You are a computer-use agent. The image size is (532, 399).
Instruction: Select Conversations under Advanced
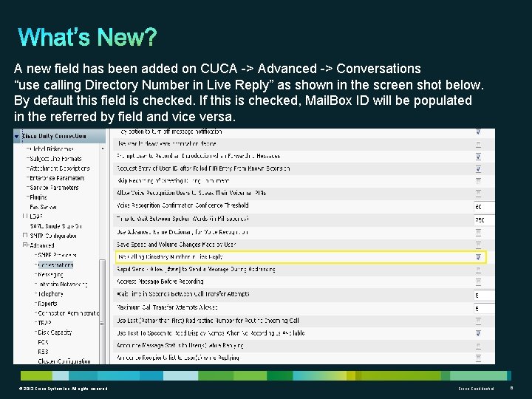coord(55,265)
